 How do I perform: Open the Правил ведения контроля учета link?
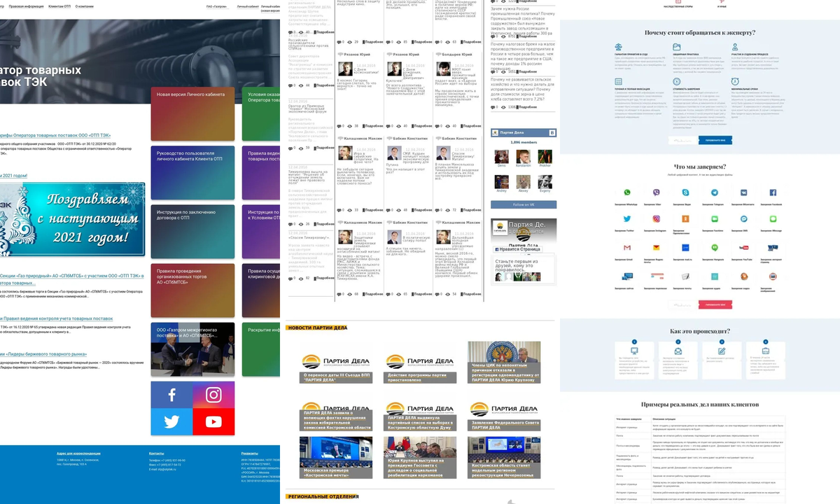(x=56, y=318)
